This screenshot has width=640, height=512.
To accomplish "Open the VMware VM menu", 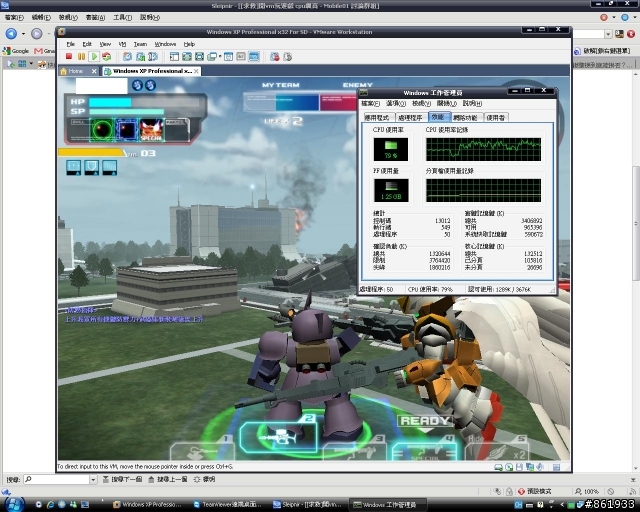I will (122, 44).
